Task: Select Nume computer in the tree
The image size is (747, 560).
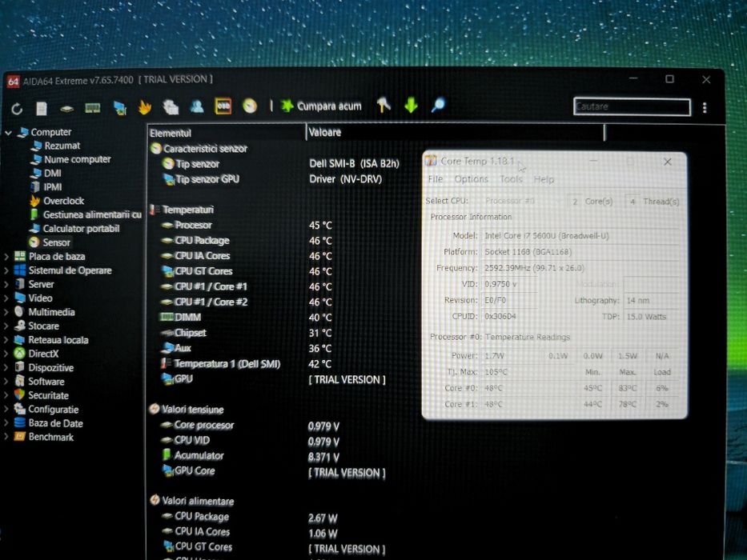Action: tap(77, 159)
